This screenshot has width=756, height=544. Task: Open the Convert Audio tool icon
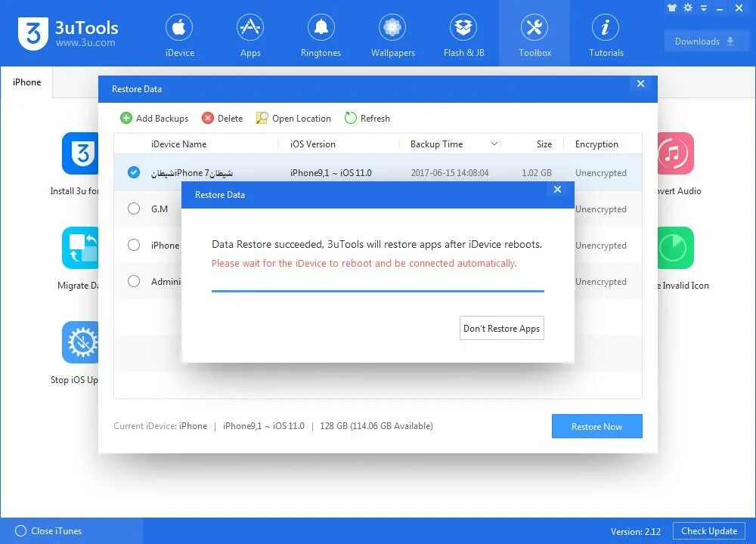675,153
